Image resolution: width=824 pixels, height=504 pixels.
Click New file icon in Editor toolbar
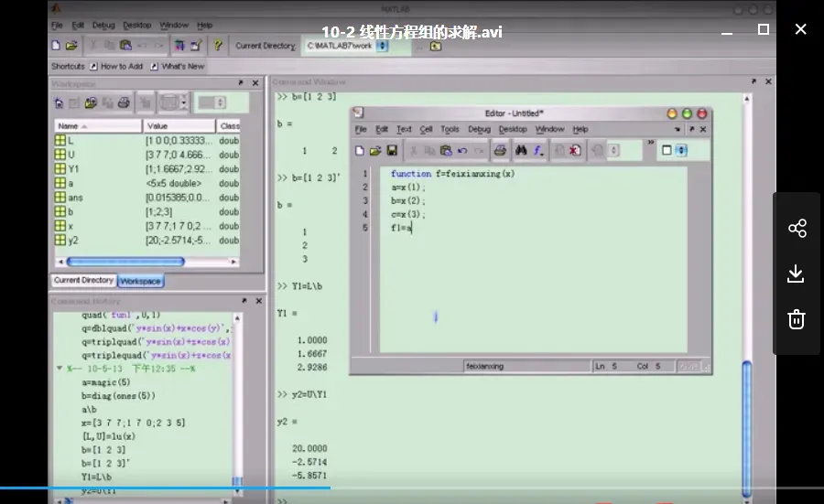click(360, 151)
